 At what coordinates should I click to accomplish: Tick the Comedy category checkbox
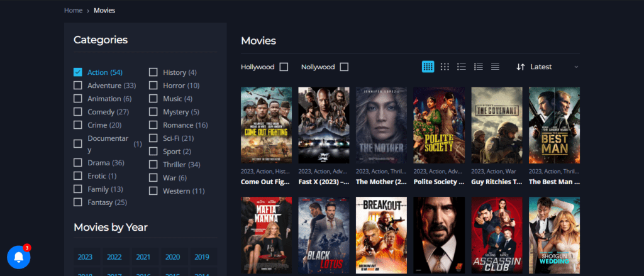77,112
